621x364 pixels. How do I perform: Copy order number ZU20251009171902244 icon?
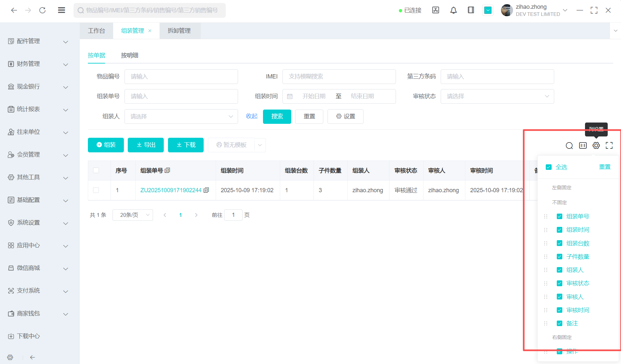pos(206,190)
